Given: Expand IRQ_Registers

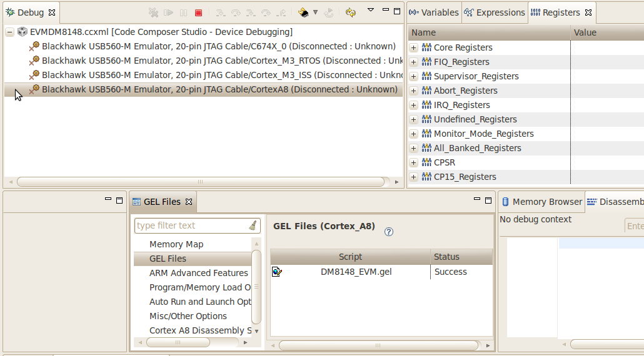Looking at the screenshot, I should point(413,105).
